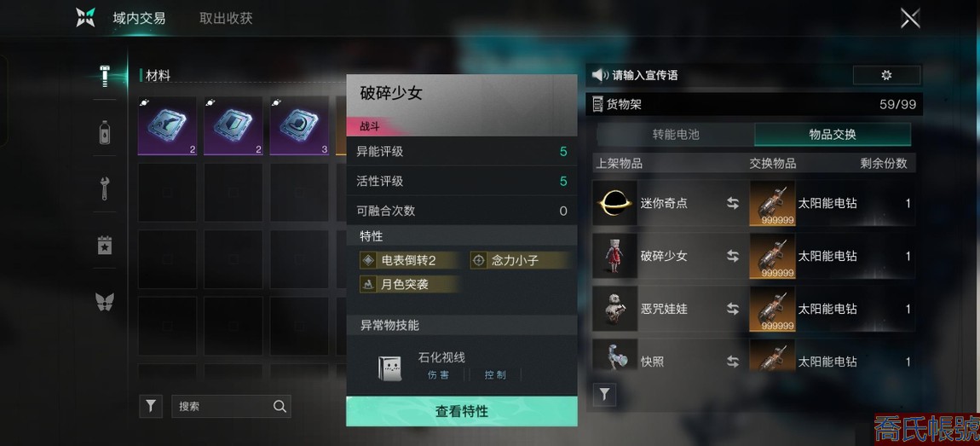
Task: Click the 查看特性 button
Action: point(462,411)
